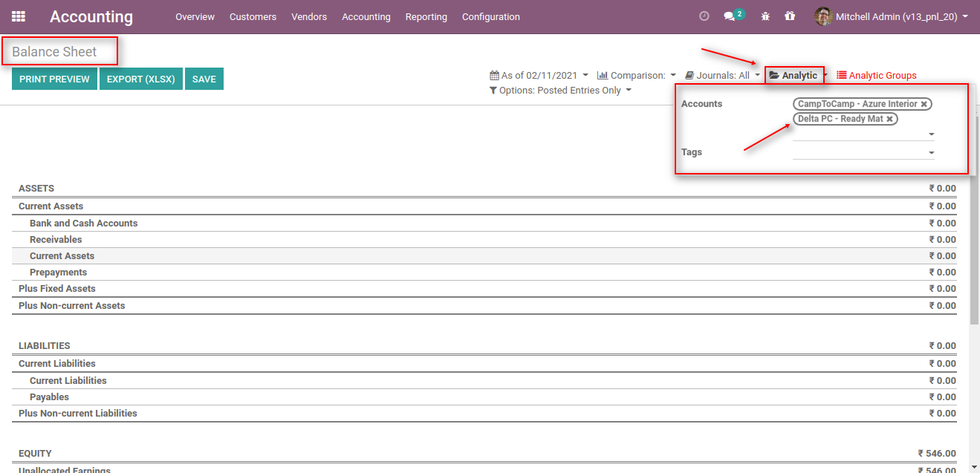Click the calendar icon next to date filter
980x473 pixels.
click(492, 74)
